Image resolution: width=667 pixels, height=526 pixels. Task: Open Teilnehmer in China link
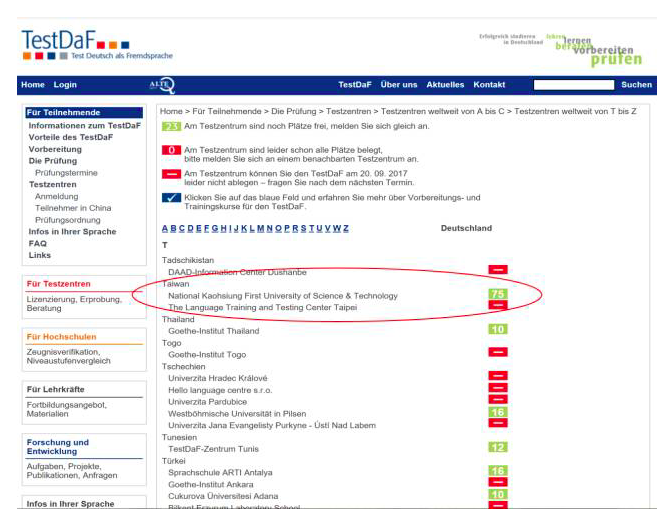click(x=73, y=208)
